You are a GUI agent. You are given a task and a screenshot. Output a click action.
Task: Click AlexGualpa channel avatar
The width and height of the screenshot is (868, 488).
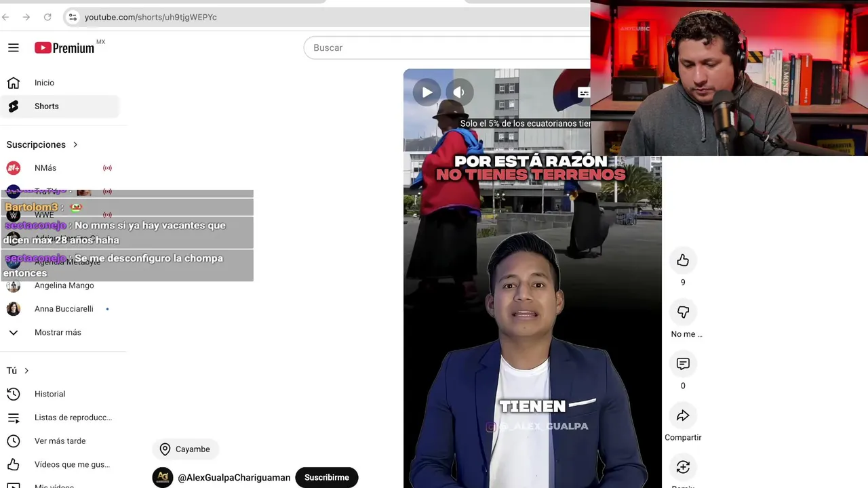pos(163,477)
